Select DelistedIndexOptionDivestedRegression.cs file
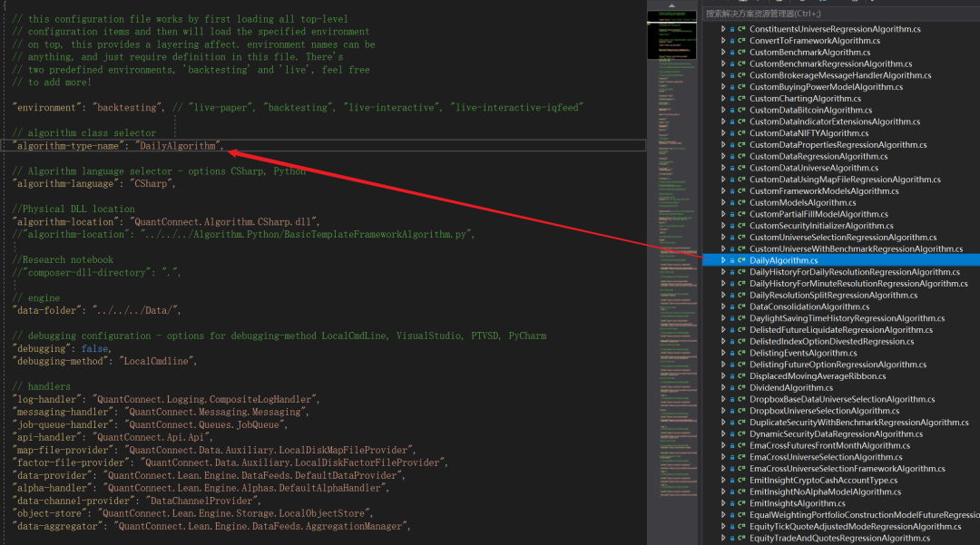 (832, 342)
